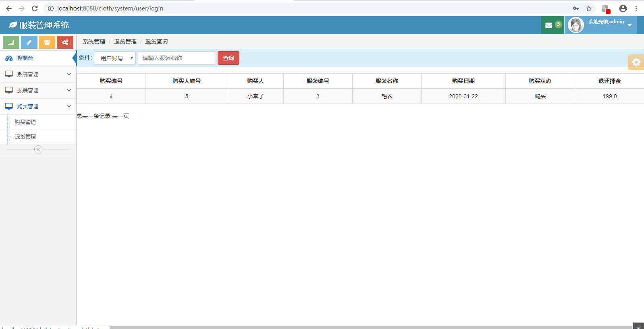The height and width of the screenshot is (329, 644).
Task: Click the 199.0 deposit cell
Action: 610,96
